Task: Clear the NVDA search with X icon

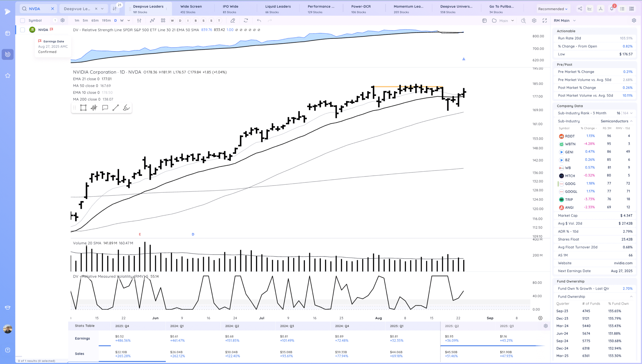Action: (52, 9)
